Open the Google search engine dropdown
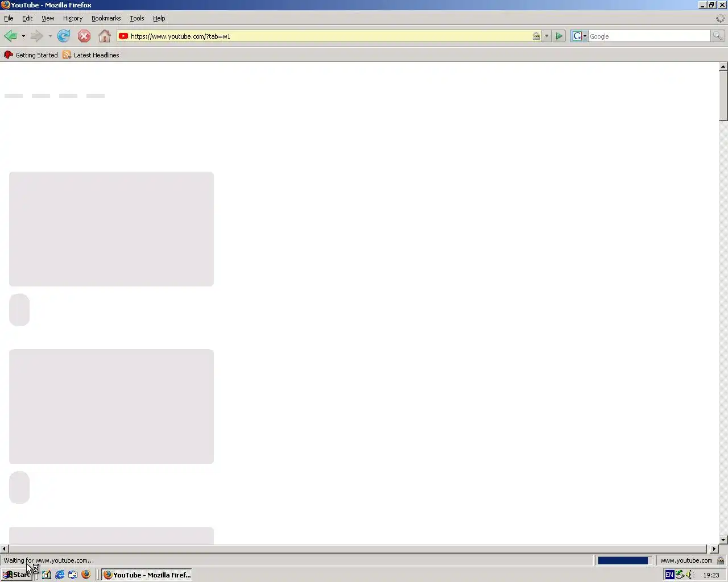Image resolution: width=728 pixels, height=582 pixels. click(579, 36)
